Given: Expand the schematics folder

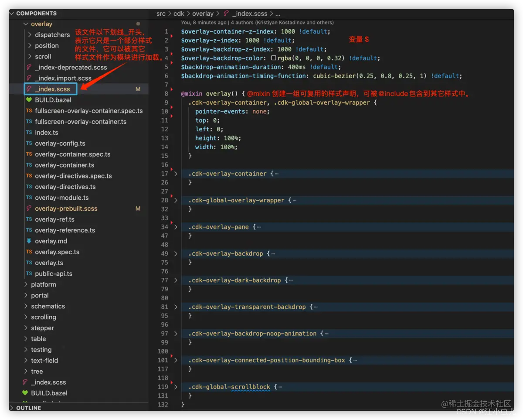Looking at the screenshot, I should [x=26, y=307].
